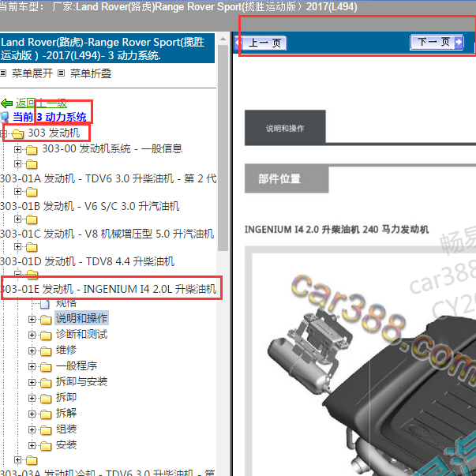Image resolution: width=476 pixels, height=476 pixels.
Task: Expand the 组装 folder node
Action: tap(32, 429)
